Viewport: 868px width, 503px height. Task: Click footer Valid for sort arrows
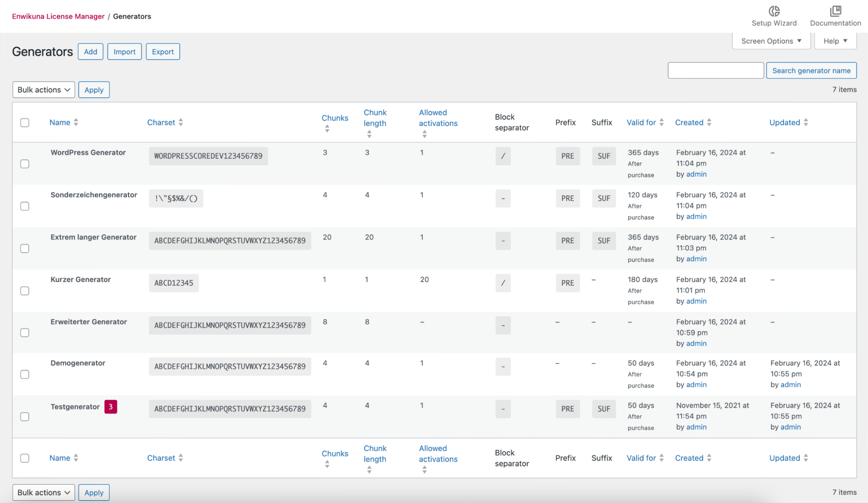(x=661, y=458)
